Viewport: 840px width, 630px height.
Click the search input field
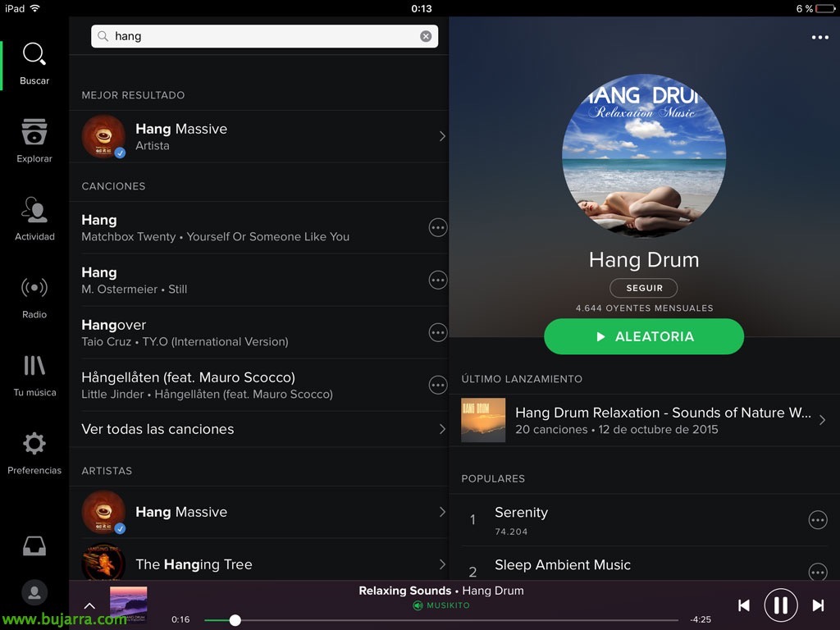264,36
